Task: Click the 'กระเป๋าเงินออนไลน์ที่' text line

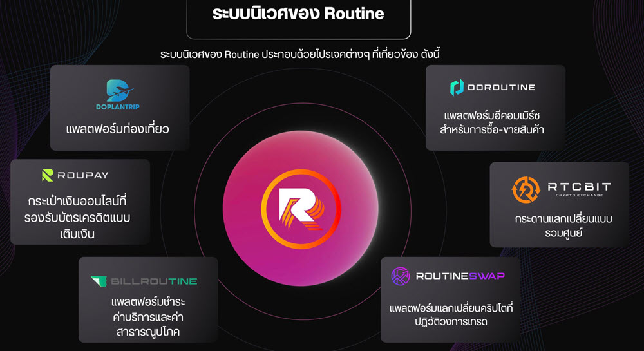Action: coord(77,201)
